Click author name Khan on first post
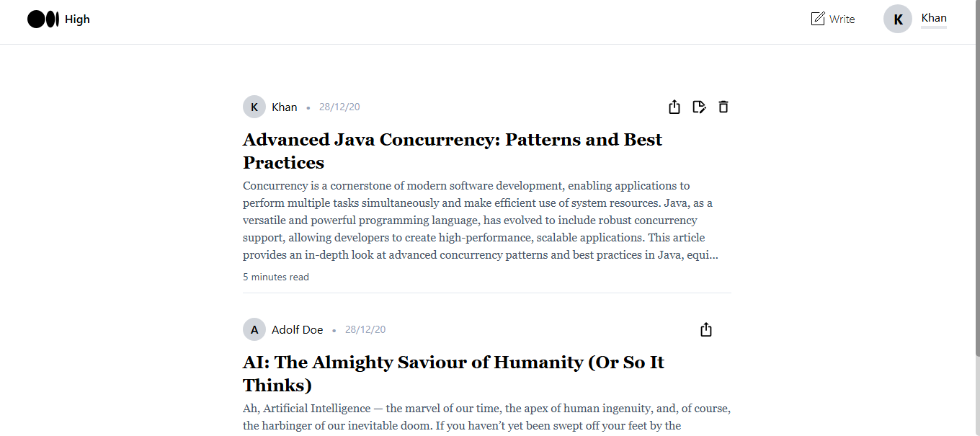Image resolution: width=980 pixels, height=436 pixels. click(285, 107)
